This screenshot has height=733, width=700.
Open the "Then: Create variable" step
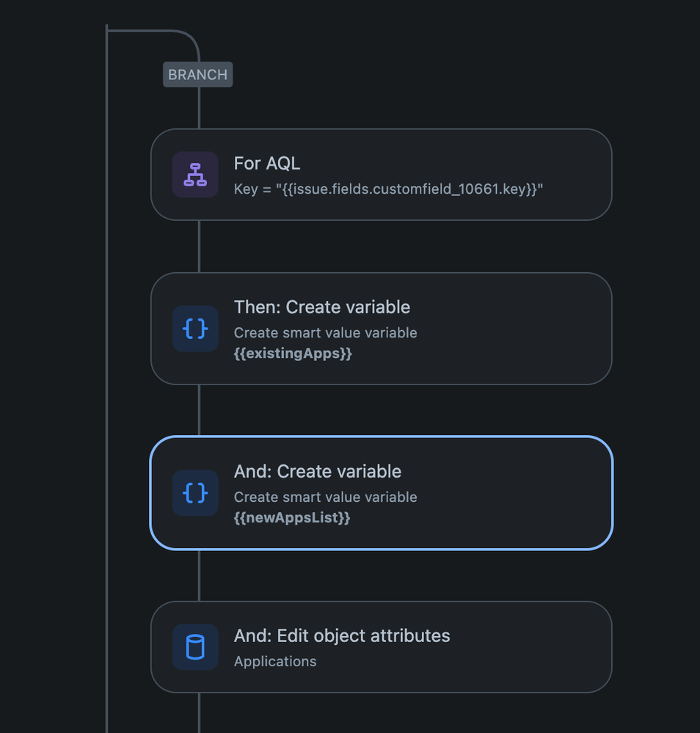322,307
